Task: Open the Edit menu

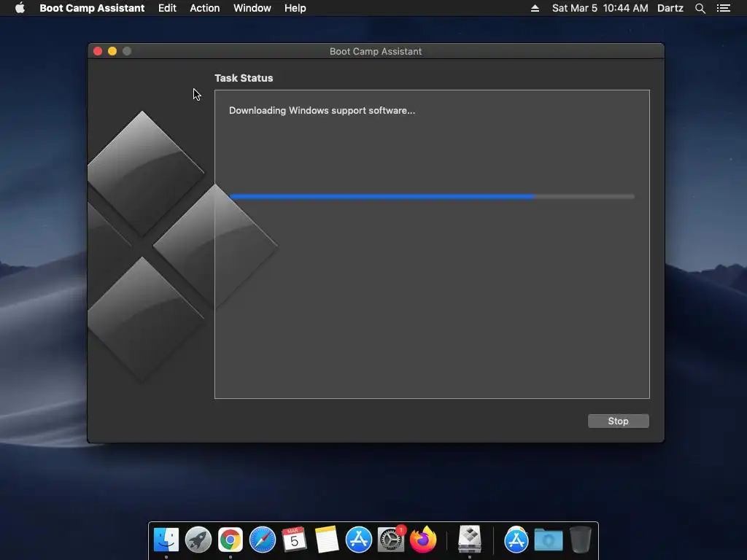Action: (x=167, y=8)
